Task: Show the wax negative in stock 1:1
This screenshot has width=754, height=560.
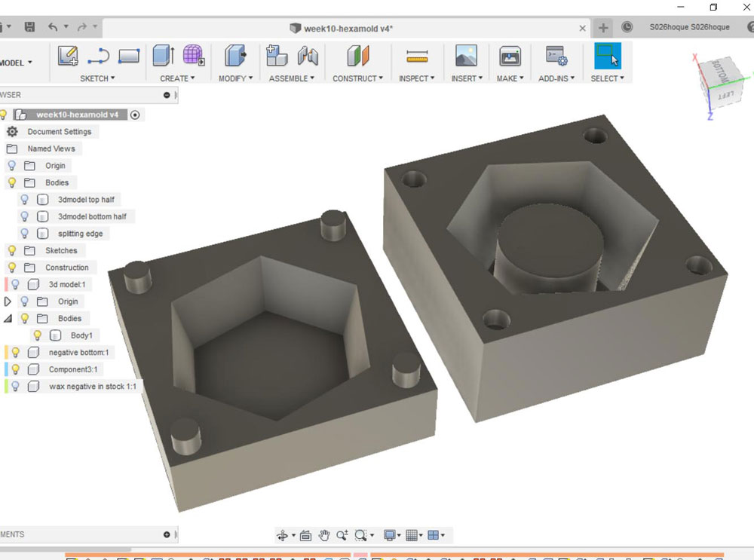Action: pos(15,387)
